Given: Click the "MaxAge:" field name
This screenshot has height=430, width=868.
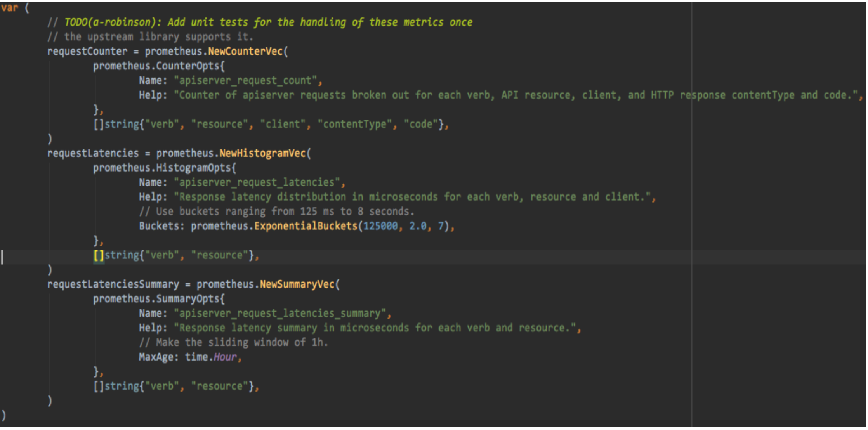Looking at the screenshot, I should (x=159, y=357).
